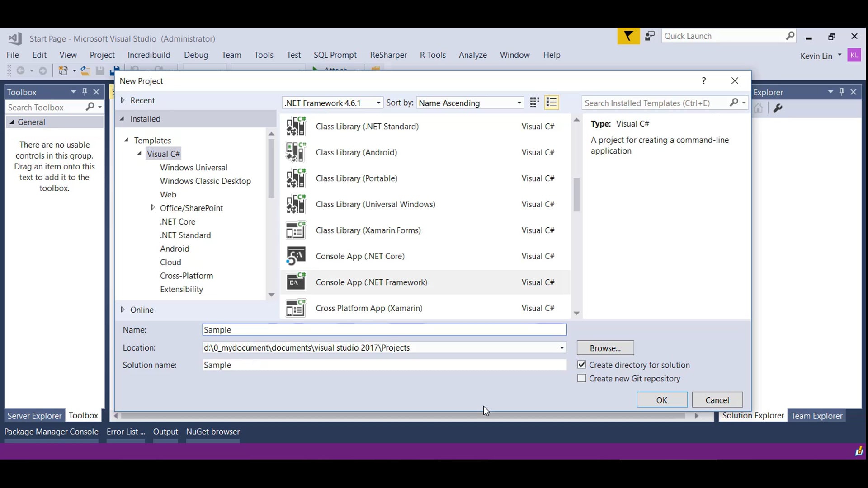Expand the Office/SharePoint tree node
868x488 pixels.
153,208
